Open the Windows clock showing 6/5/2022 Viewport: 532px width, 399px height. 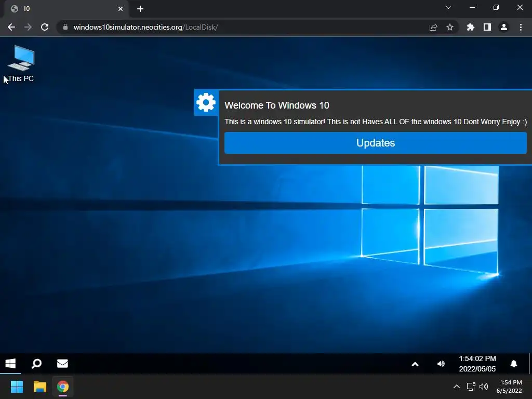[x=509, y=387]
